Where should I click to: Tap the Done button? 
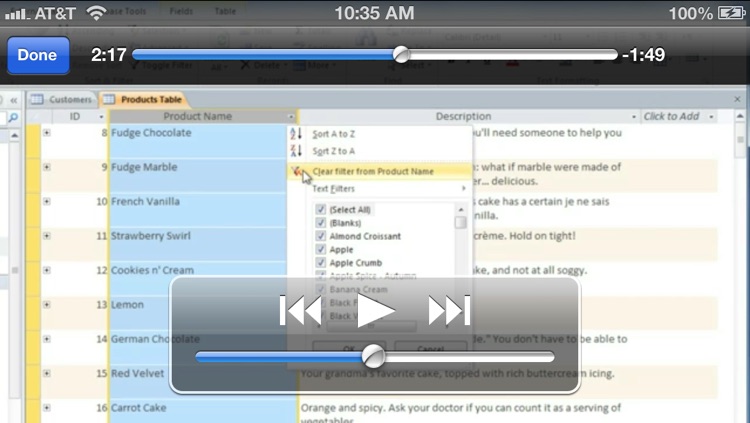38,55
